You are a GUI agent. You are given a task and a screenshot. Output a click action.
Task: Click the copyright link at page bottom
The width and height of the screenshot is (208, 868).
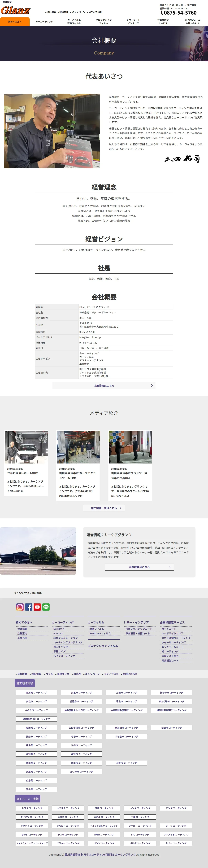[x=100, y=855]
